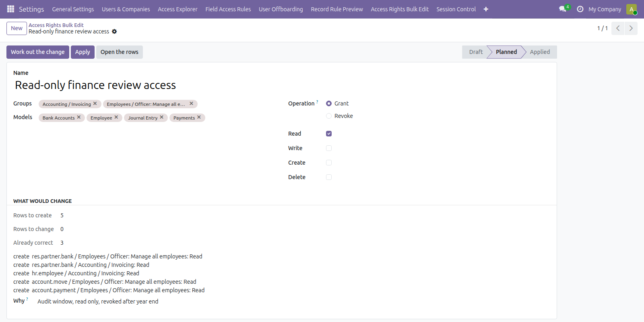The width and height of the screenshot is (644, 322).
Task: Click the user avatar icon
Action: click(x=632, y=9)
